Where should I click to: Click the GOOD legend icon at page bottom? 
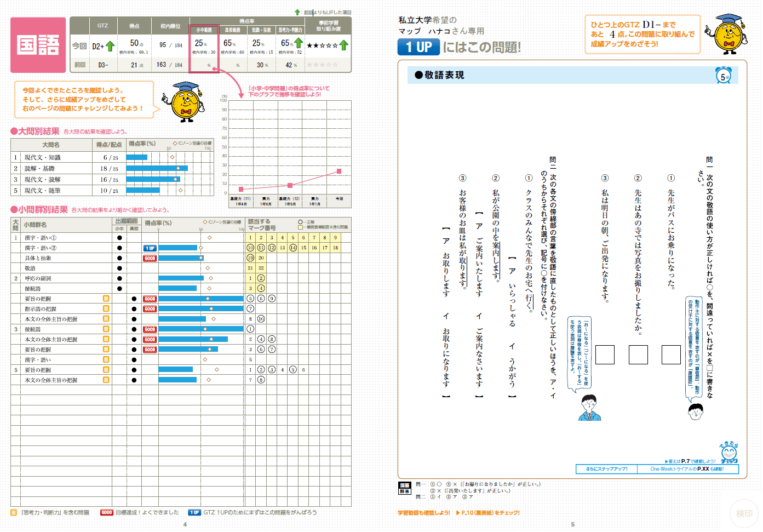[x=107, y=512]
